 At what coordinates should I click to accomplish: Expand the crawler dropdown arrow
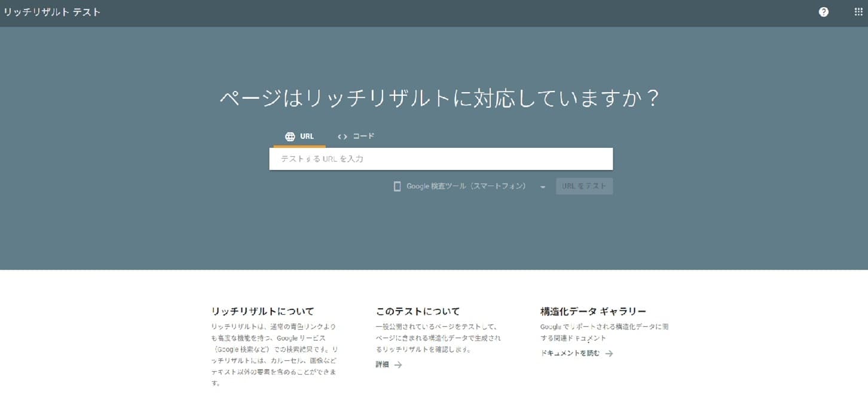pyautogui.click(x=543, y=187)
